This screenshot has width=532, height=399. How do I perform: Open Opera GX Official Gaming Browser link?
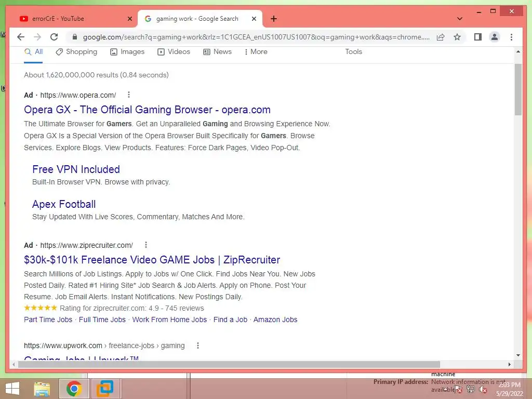pyautogui.click(x=147, y=110)
